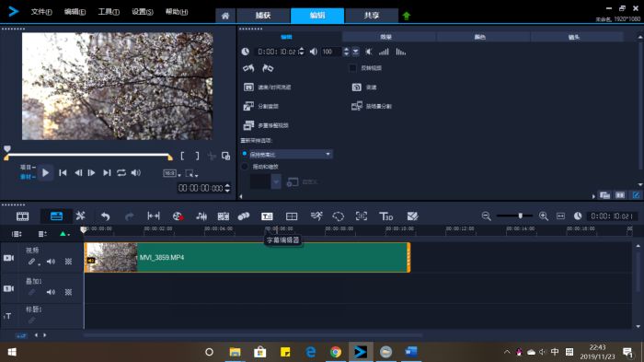Select the MVI_3859.MP4 clip on timeline
The image size is (644, 362).
coord(247,258)
